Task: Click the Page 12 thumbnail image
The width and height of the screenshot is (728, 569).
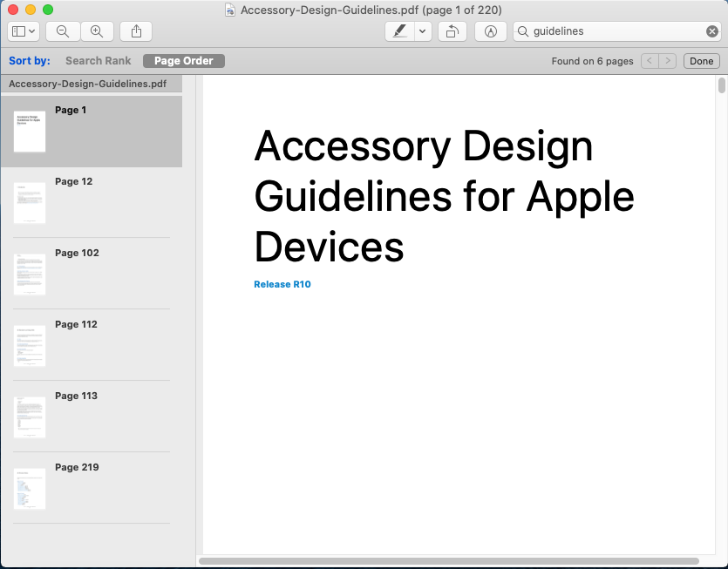Action: [30, 203]
